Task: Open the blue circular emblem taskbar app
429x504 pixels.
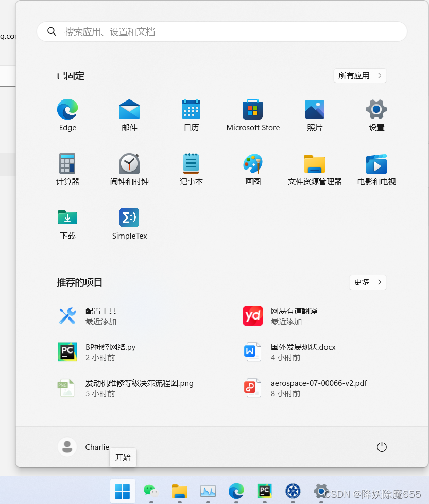Action: (293, 491)
